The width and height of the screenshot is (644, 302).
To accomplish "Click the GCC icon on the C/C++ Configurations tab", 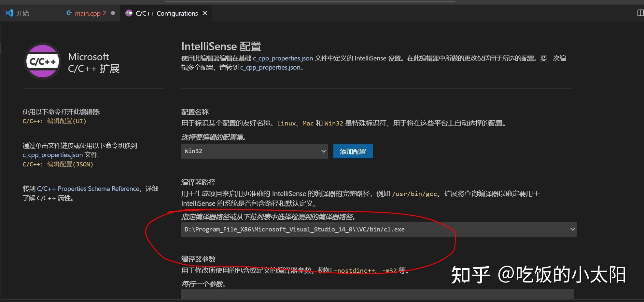I will pyautogui.click(x=129, y=13).
